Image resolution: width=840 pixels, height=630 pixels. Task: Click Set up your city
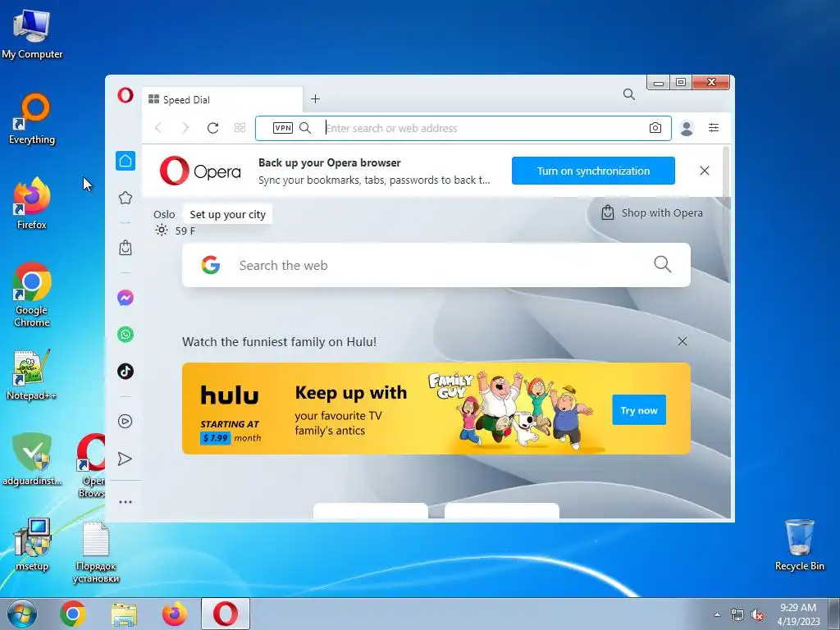click(228, 215)
